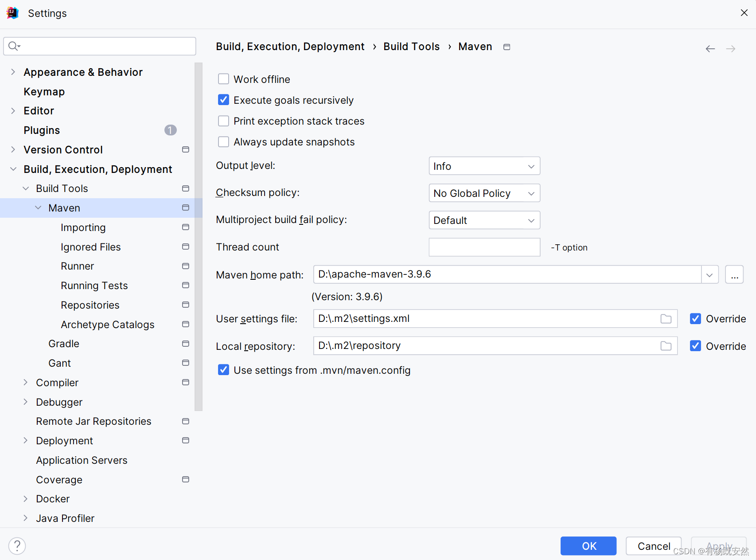Enable Print exception stack traces
Screen dimensions: 756x560
tap(224, 121)
